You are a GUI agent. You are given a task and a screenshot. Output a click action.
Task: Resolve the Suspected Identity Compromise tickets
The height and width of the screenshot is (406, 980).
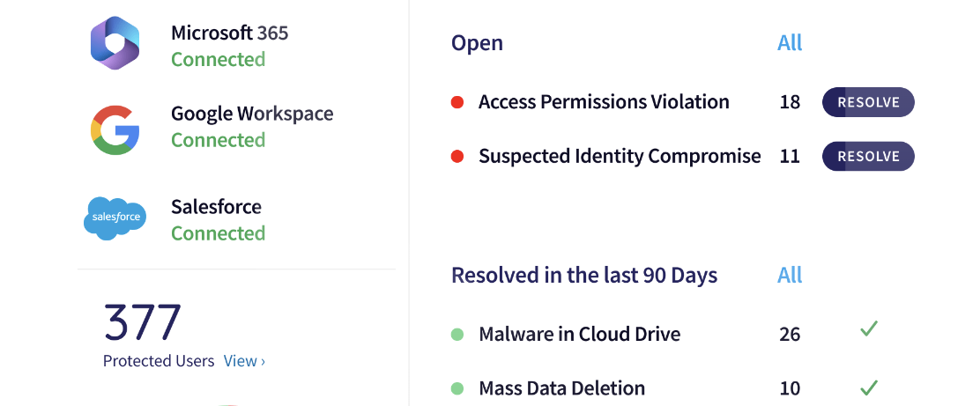[x=868, y=156]
